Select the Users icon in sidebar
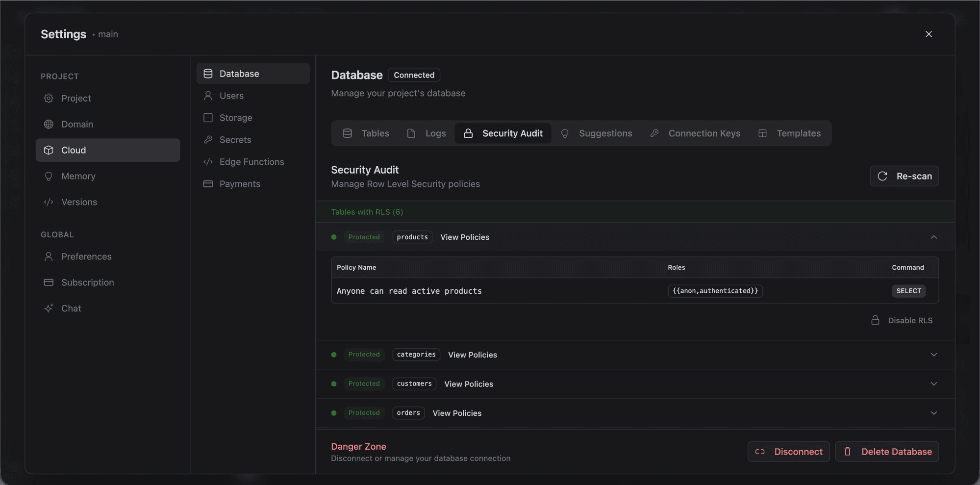The height and width of the screenshot is (485, 980). pyautogui.click(x=208, y=96)
